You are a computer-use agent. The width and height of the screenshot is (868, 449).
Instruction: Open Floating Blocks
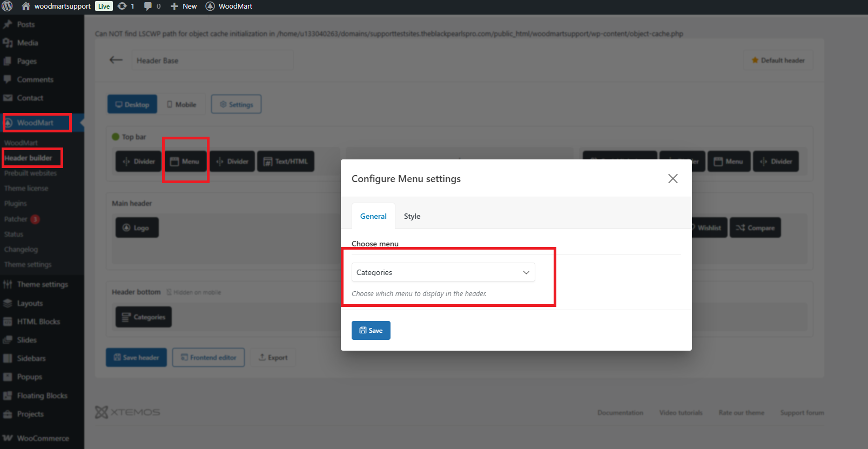coord(42,396)
